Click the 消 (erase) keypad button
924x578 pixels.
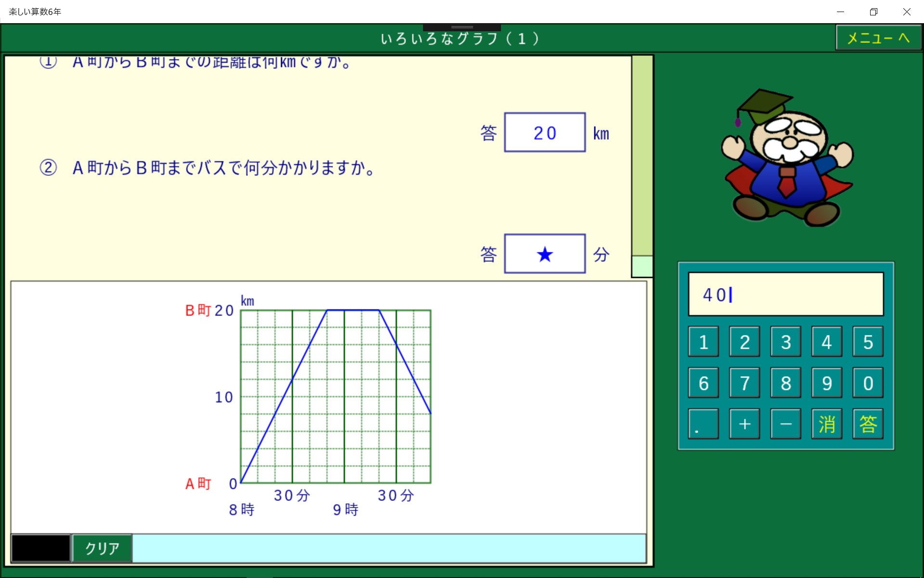826,424
